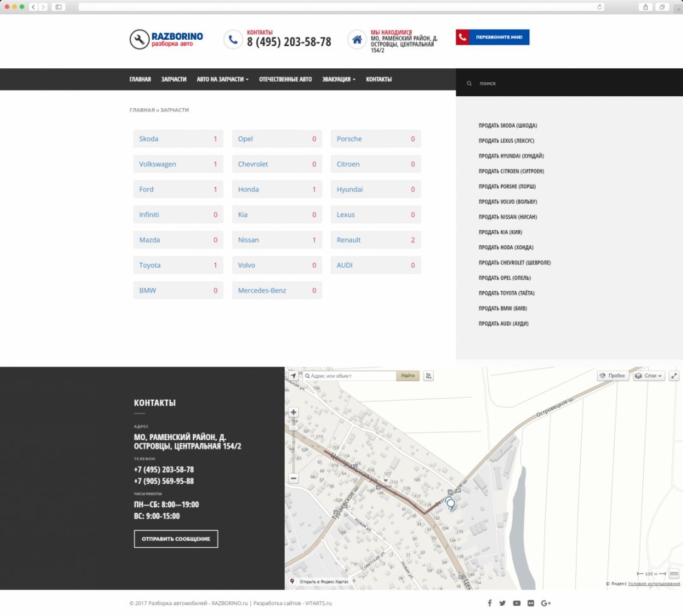The image size is (683, 616).
Task: Open the Отечественные авто menu item
Action: [x=285, y=79]
